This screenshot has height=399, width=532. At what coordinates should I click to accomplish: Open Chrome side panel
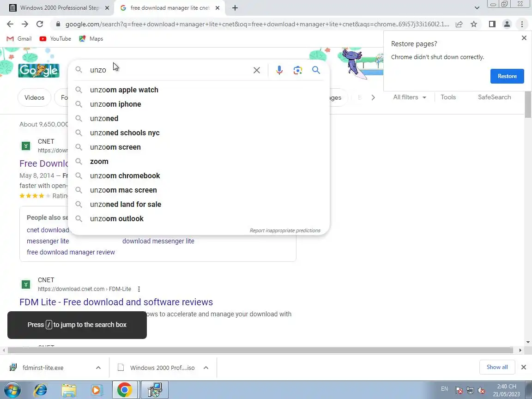point(492,24)
